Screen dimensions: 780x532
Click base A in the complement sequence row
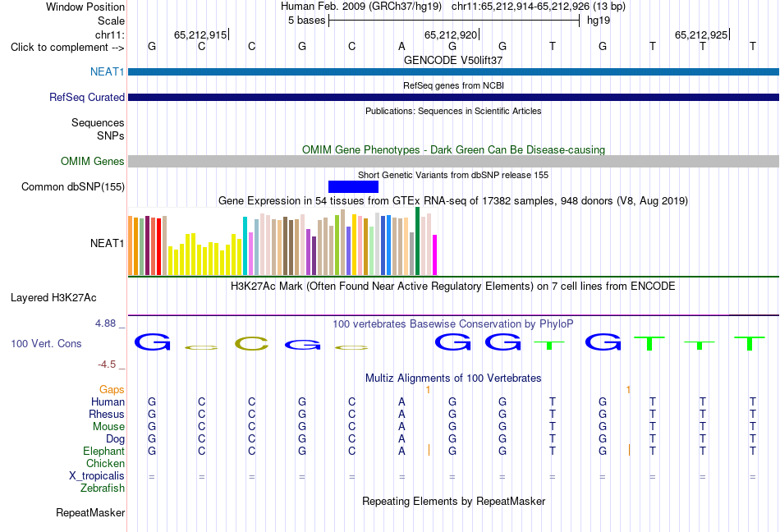click(x=402, y=46)
